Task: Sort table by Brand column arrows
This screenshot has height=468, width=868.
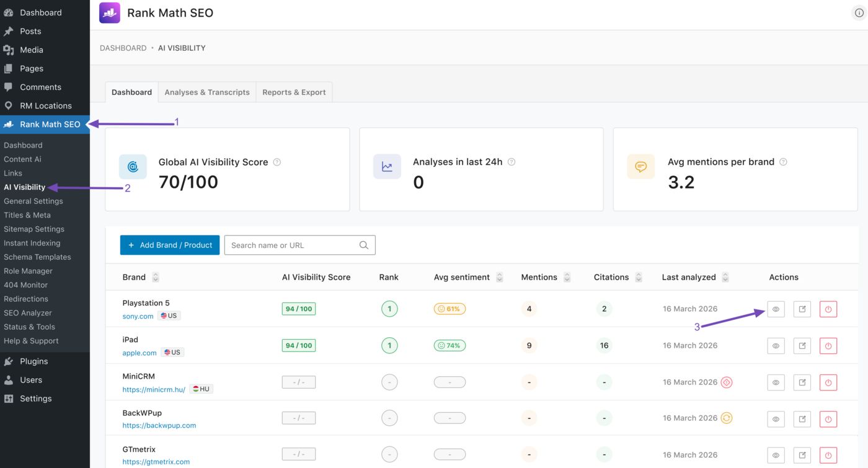Action: point(156,277)
